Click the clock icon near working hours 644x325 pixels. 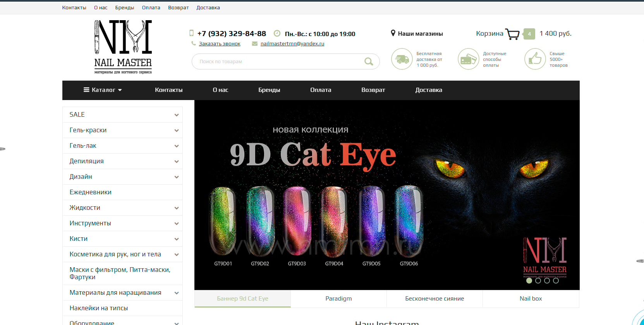tap(277, 33)
